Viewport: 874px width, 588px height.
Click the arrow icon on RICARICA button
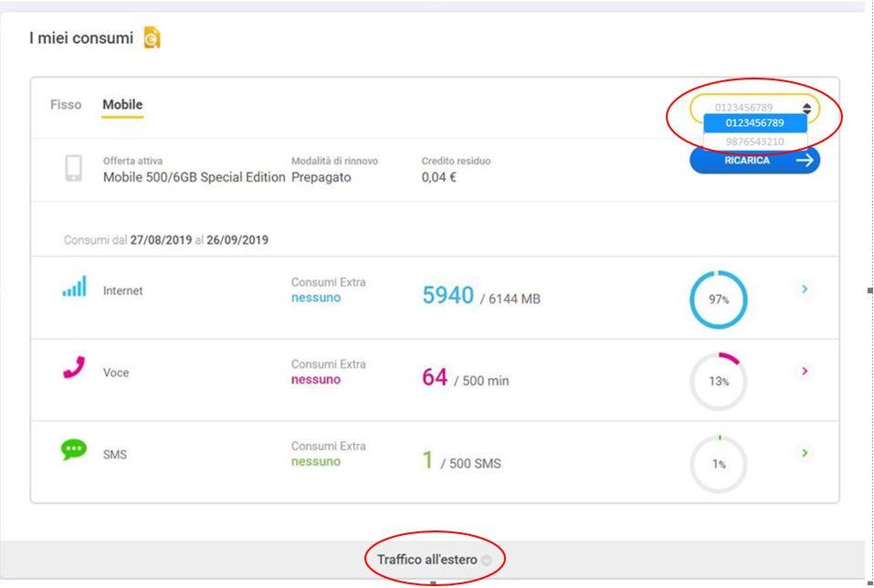click(x=805, y=161)
